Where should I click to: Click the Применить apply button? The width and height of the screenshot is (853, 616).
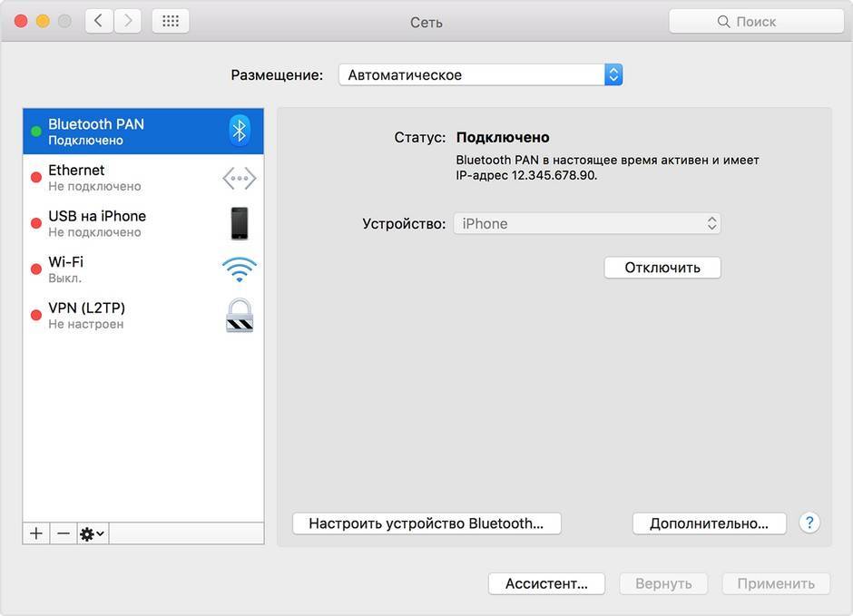tap(776, 583)
